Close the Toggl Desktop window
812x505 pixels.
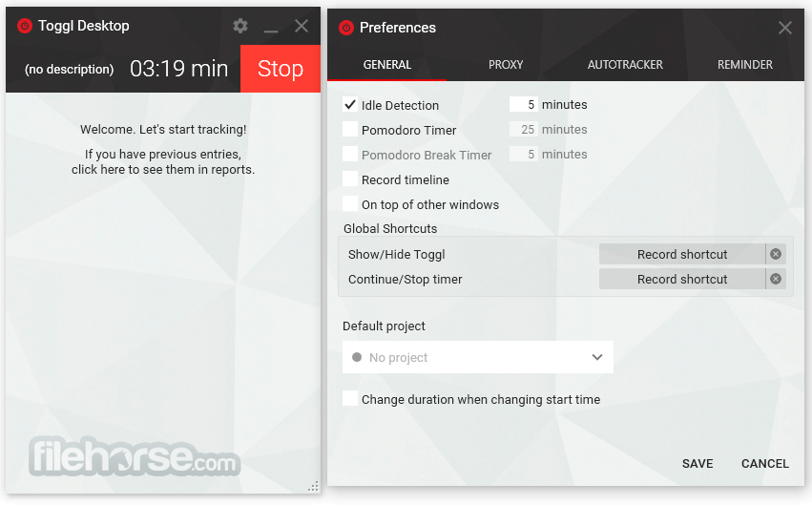(302, 26)
